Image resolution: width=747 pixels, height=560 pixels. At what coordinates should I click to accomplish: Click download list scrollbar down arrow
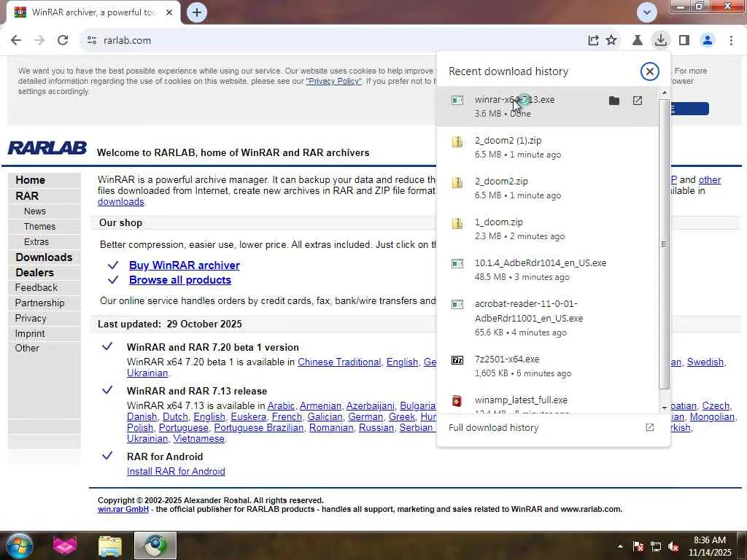pyautogui.click(x=665, y=408)
